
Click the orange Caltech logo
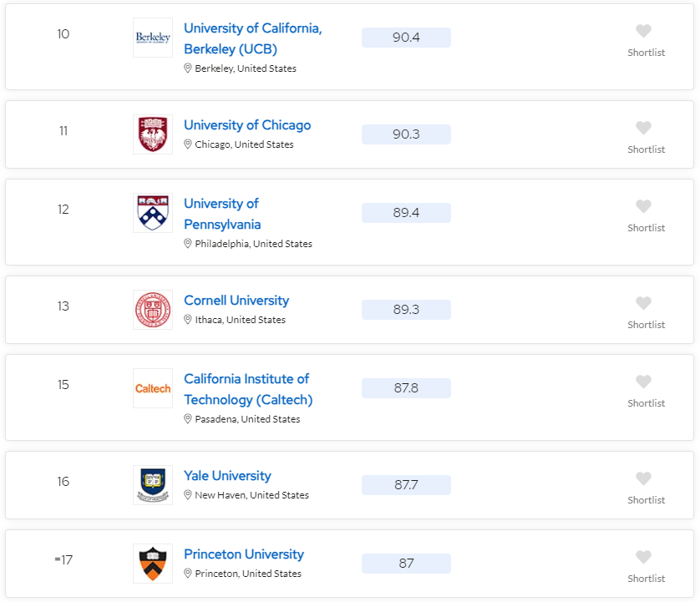click(x=152, y=387)
